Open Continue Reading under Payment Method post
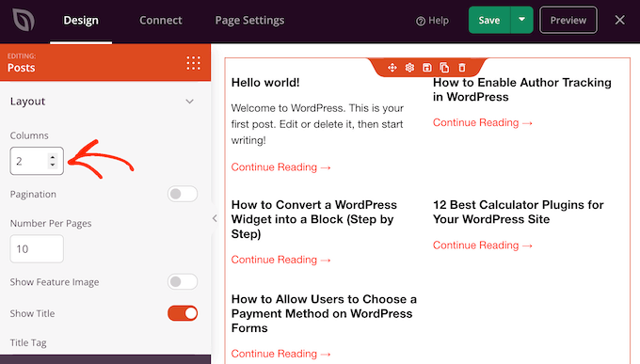 coord(280,354)
